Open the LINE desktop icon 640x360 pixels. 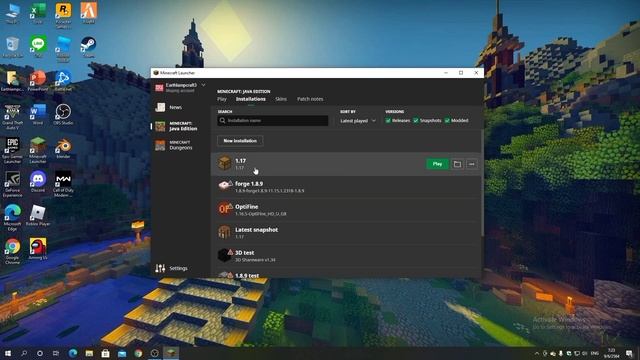(x=38, y=47)
